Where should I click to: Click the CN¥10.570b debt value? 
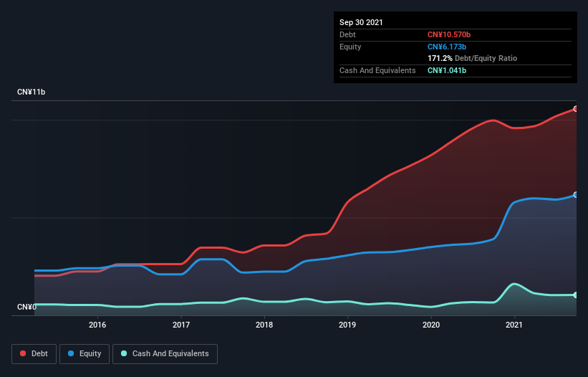click(x=449, y=34)
